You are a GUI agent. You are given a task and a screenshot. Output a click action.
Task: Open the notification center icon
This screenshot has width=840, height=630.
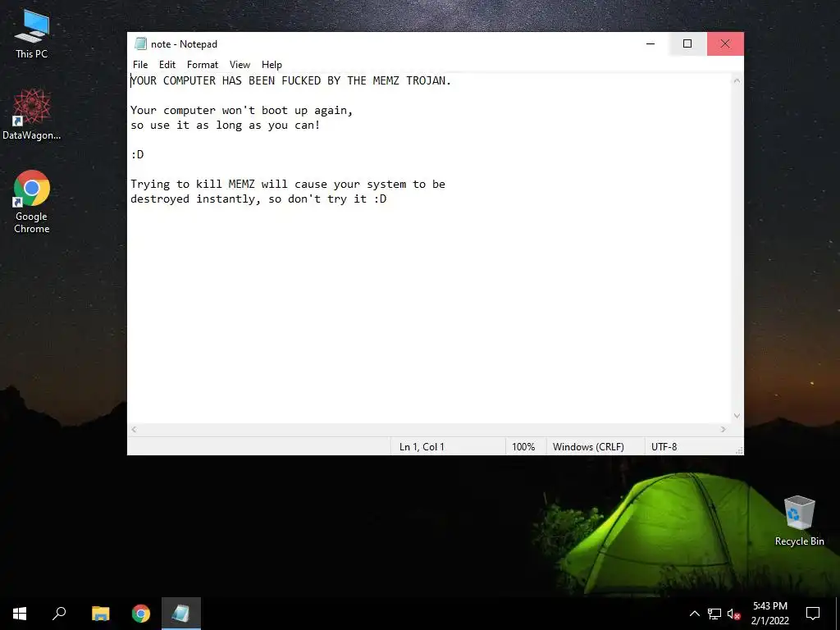(813, 614)
